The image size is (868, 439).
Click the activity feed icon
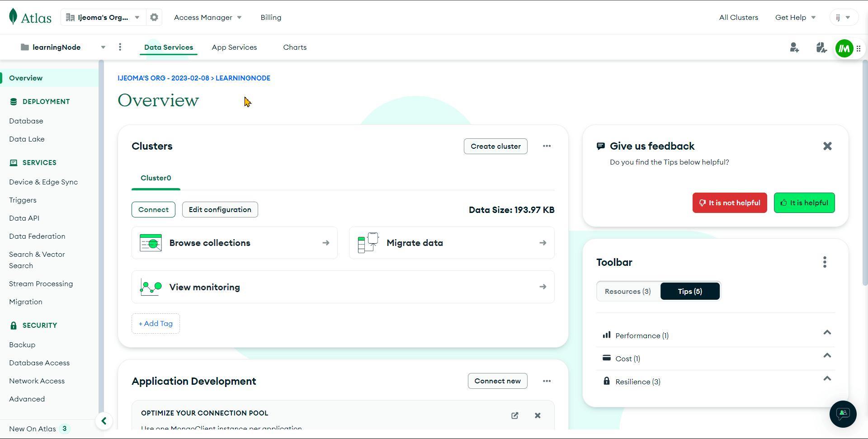tap(821, 47)
